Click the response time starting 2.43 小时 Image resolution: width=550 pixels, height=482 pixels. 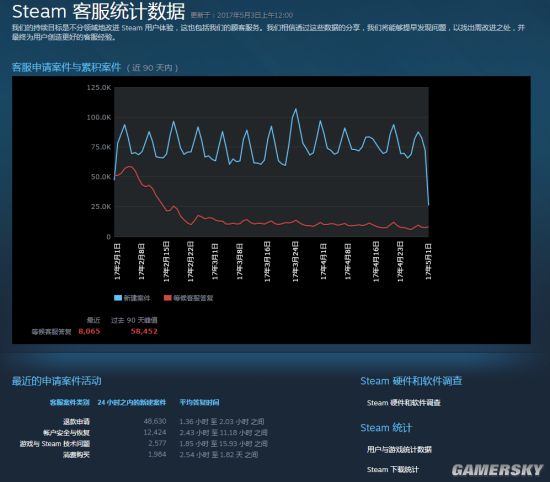pyautogui.click(x=223, y=433)
